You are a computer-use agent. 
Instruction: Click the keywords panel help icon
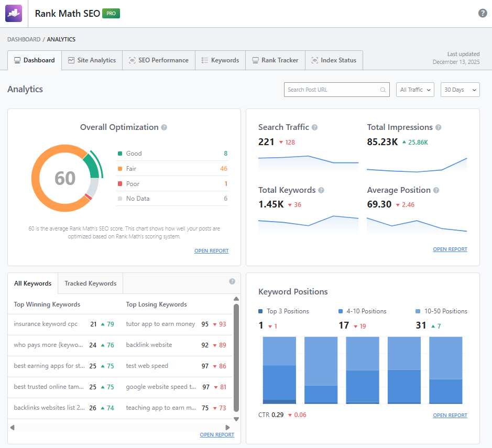tap(232, 281)
